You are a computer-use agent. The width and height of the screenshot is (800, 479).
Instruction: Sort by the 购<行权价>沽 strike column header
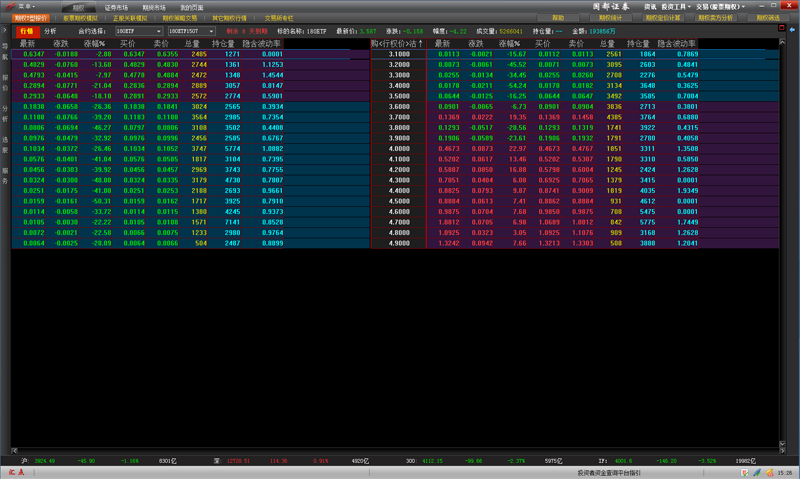[397, 44]
